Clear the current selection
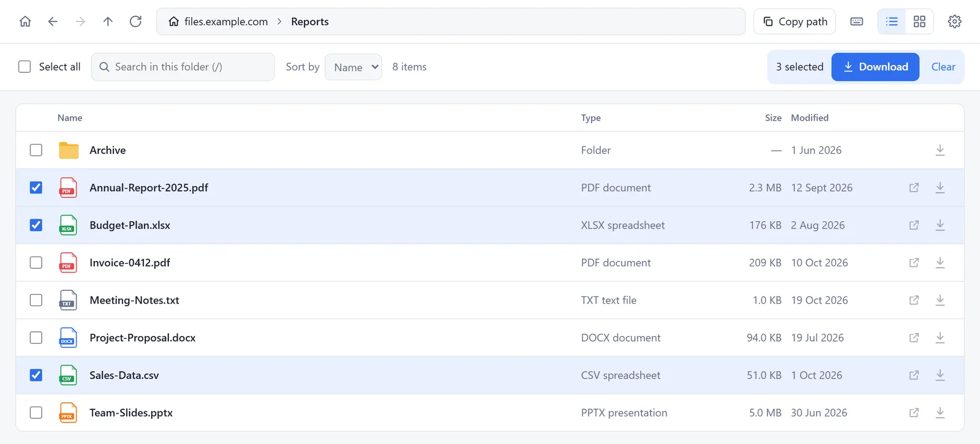Image resolution: width=980 pixels, height=444 pixels. tap(943, 67)
